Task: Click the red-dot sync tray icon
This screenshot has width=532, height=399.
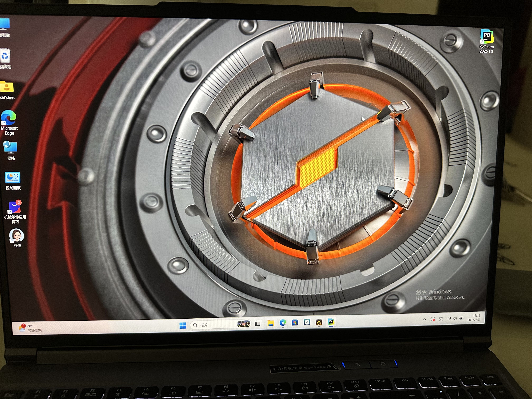Action: coord(433,319)
